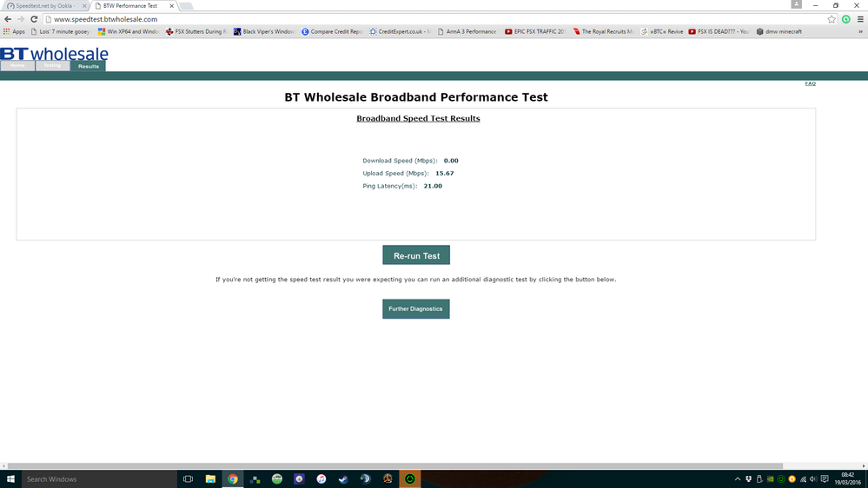
Task: Close the BTW Performance Test tab
Action: point(172,6)
